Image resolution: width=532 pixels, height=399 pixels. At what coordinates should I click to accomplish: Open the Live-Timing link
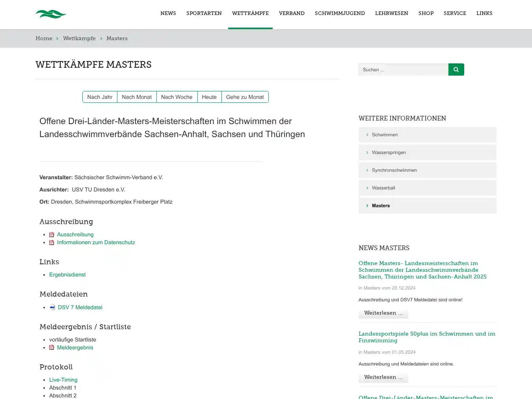tap(63, 380)
